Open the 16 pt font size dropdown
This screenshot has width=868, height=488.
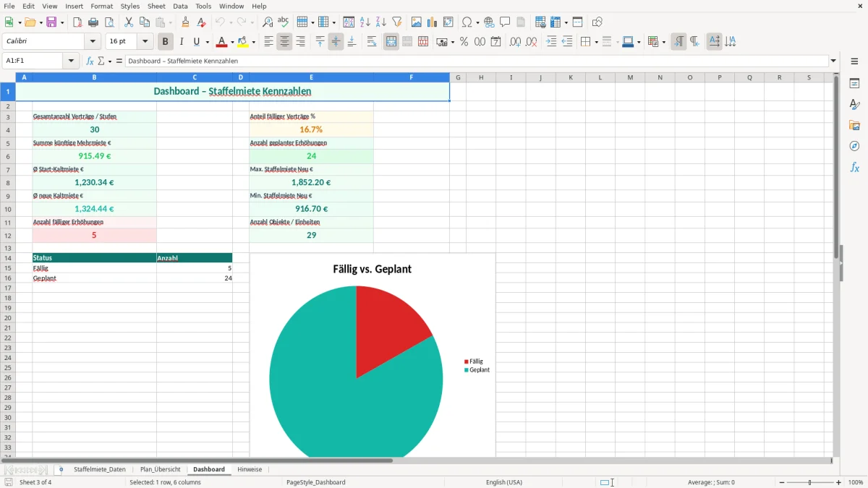[145, 42]
